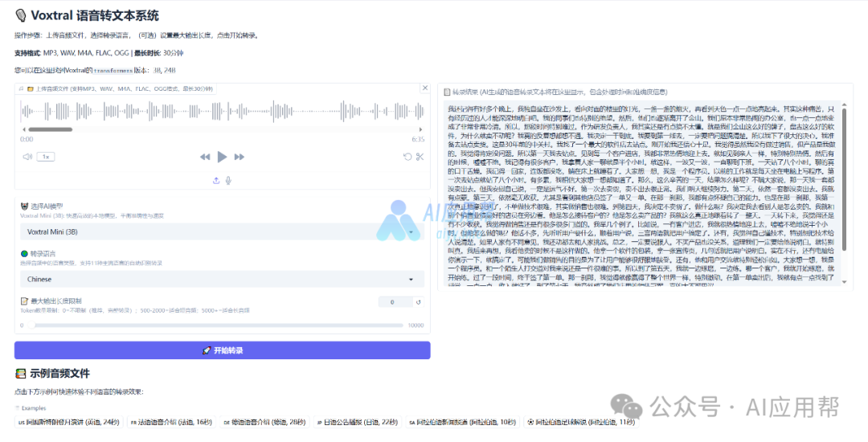
Task: Select the Arabic football commentary 11秒 example
Action: click(x=581, y=422)
